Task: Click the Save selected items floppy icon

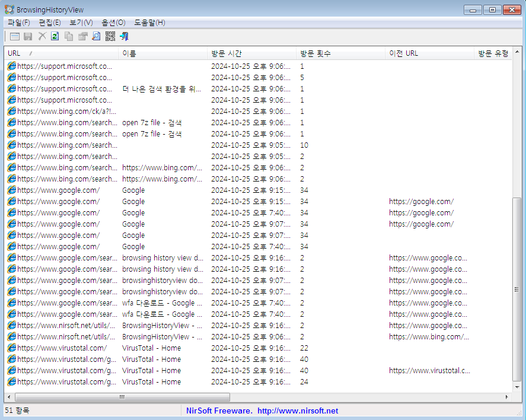Action: click(28, 36)
